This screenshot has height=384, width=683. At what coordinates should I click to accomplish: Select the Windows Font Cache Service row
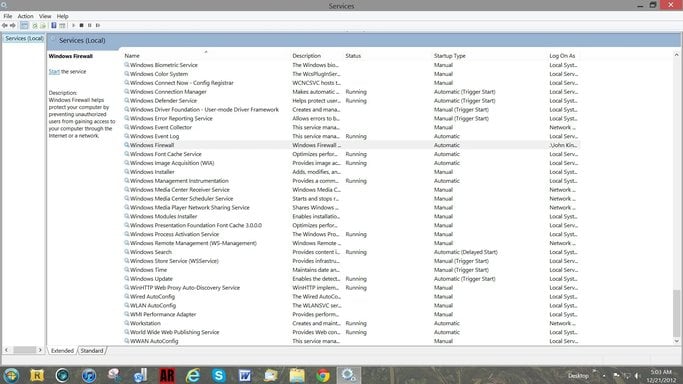(352, 154)
